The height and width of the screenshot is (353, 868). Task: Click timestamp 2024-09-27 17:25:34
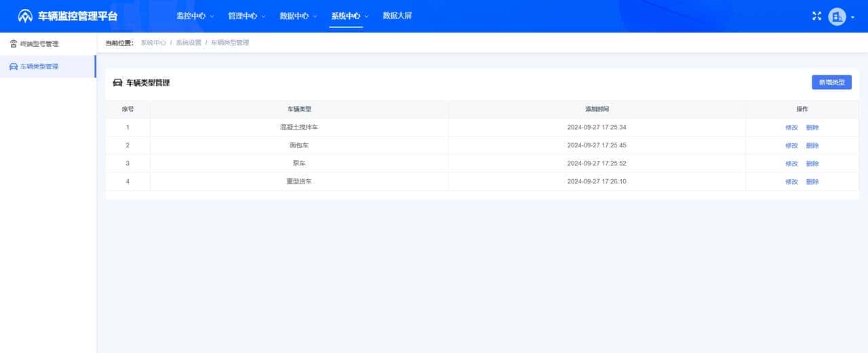click(x=597, y=128)
